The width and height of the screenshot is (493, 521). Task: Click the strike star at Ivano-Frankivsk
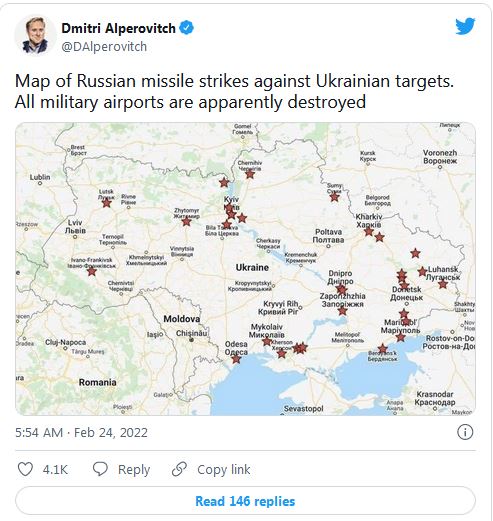(92, 271)
